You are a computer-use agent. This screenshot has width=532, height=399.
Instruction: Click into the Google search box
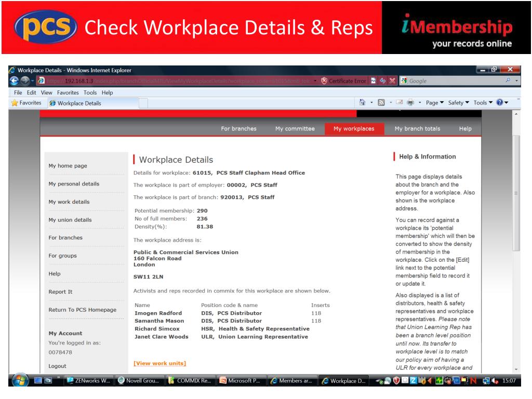point(456,81)
